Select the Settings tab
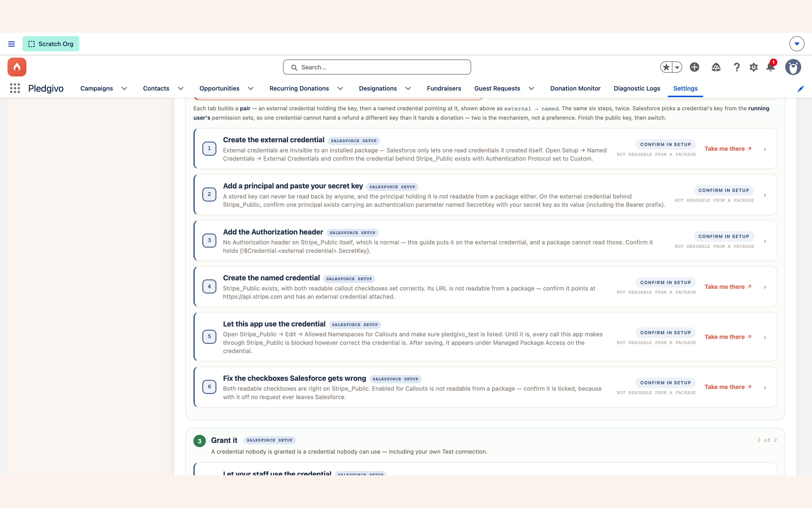The height and width of the screenshot is (508, 812). pyautogui.click(x=685, y=88)
